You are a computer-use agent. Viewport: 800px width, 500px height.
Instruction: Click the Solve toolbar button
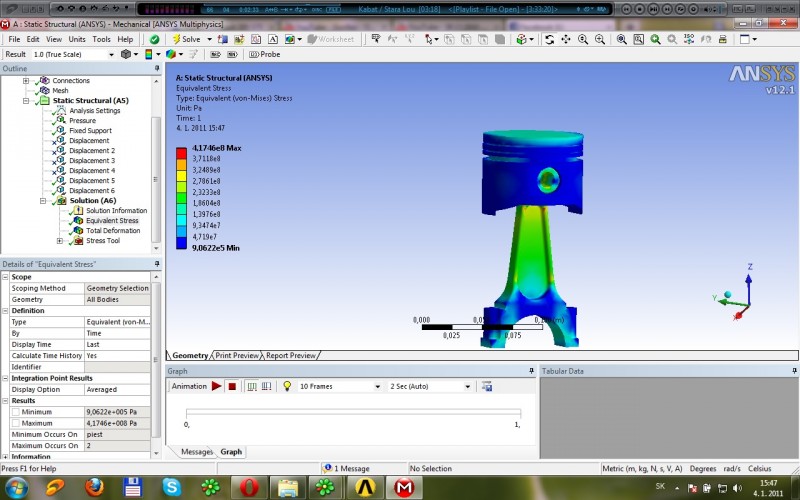click(x=186, y=39)
